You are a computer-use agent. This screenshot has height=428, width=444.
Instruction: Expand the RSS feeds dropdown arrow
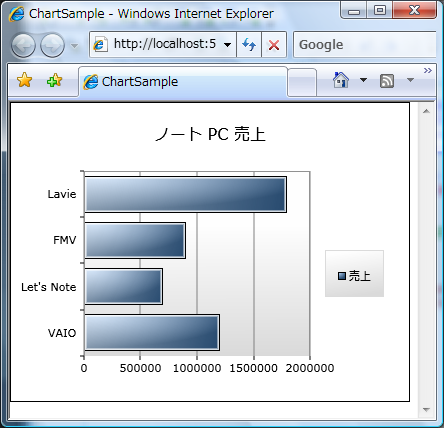(x=410, y=80)
